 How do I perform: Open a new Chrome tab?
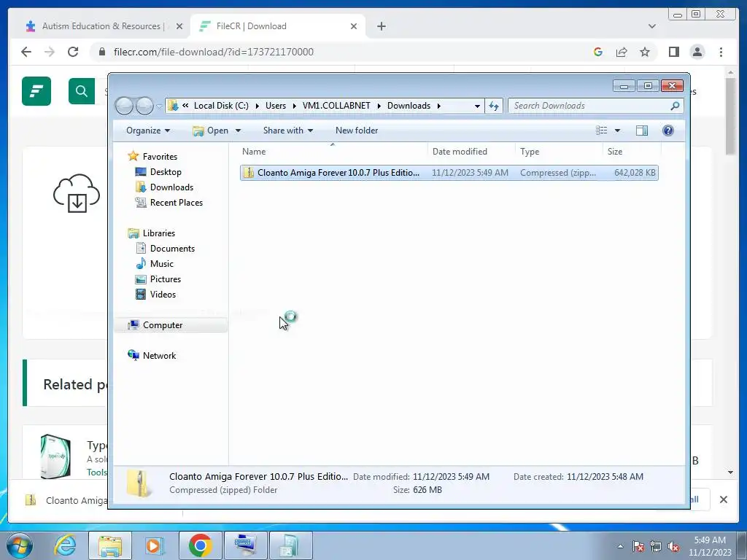tap(381, 26)
